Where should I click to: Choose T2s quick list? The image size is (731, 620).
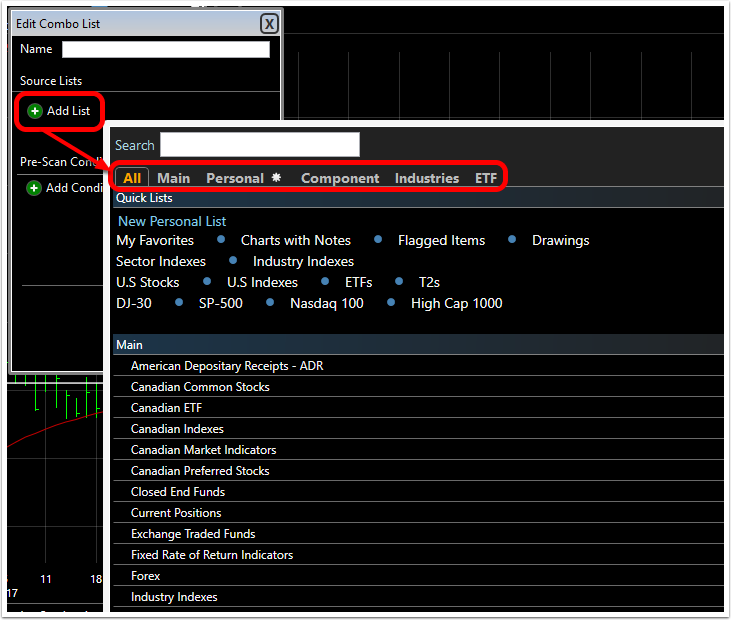[x=429, y=282]
